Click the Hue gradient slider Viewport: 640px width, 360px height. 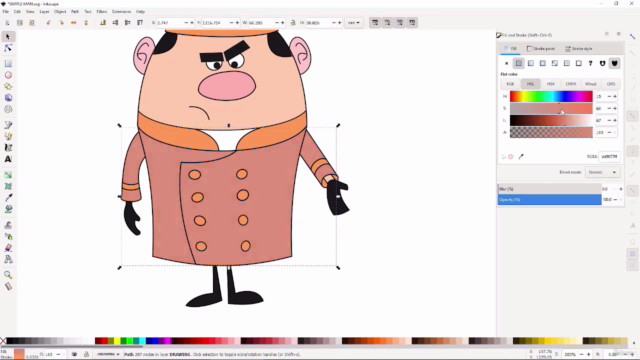[x=551, y=97]
